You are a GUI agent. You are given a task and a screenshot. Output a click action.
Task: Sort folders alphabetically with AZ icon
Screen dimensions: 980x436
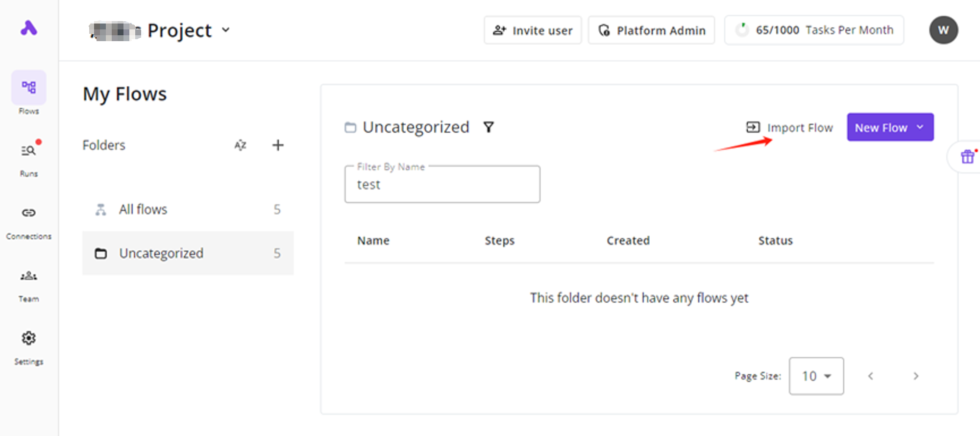(x=240, y=145)
